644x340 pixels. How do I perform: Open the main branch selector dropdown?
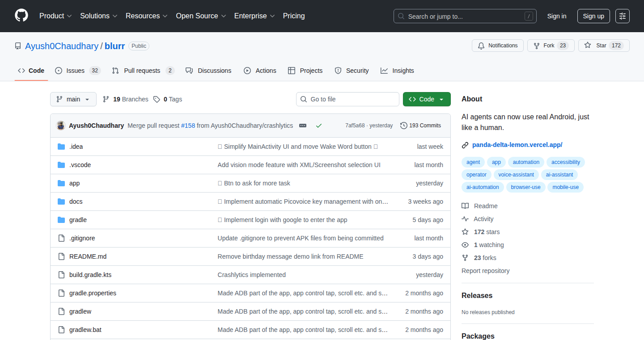pyautogui.click(x=73, y=99)
